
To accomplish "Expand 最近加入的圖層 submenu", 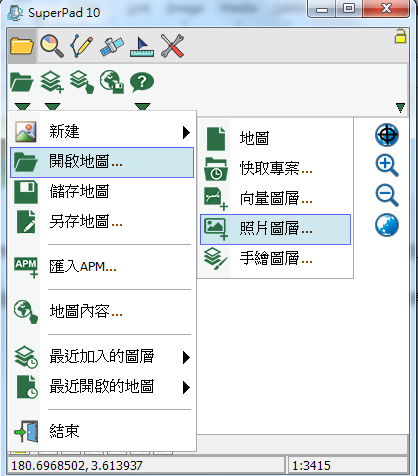I will [187, 357].
